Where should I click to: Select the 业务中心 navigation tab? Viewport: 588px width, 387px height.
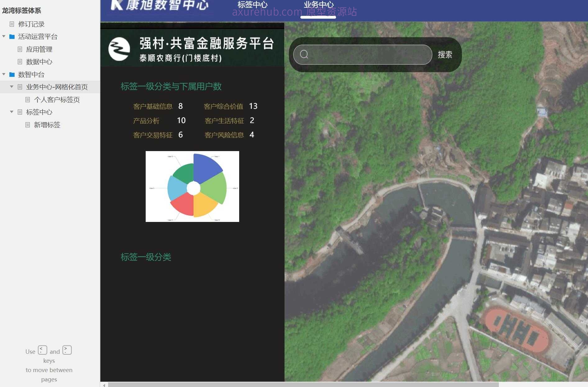coord(319,4)
